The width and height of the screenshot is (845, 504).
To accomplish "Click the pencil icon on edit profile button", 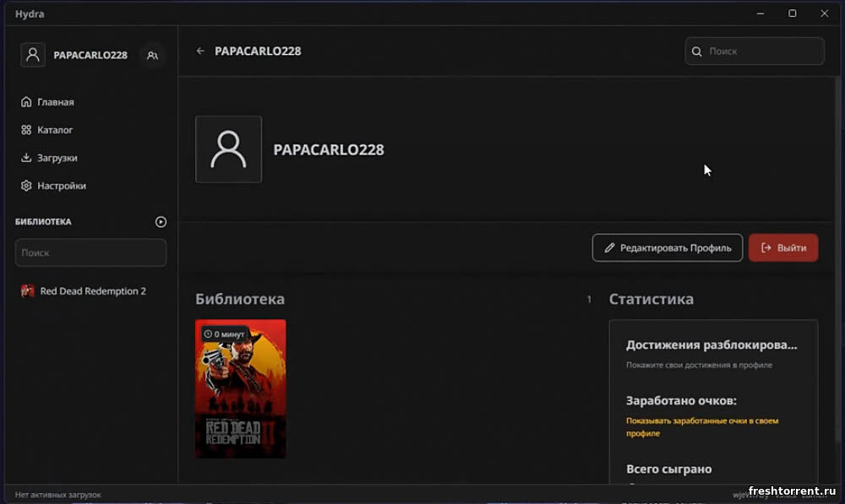I will pyautogui.click(x=609, y=247).
